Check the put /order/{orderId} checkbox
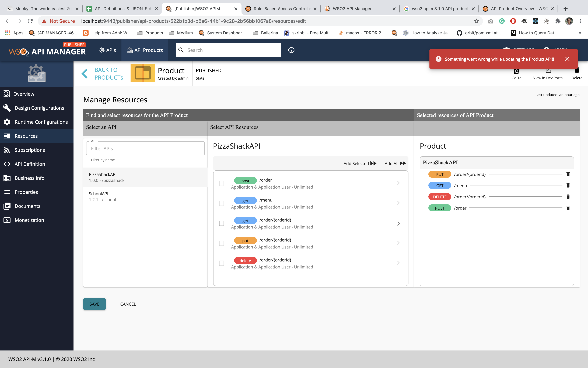 (x=221, y=243)
